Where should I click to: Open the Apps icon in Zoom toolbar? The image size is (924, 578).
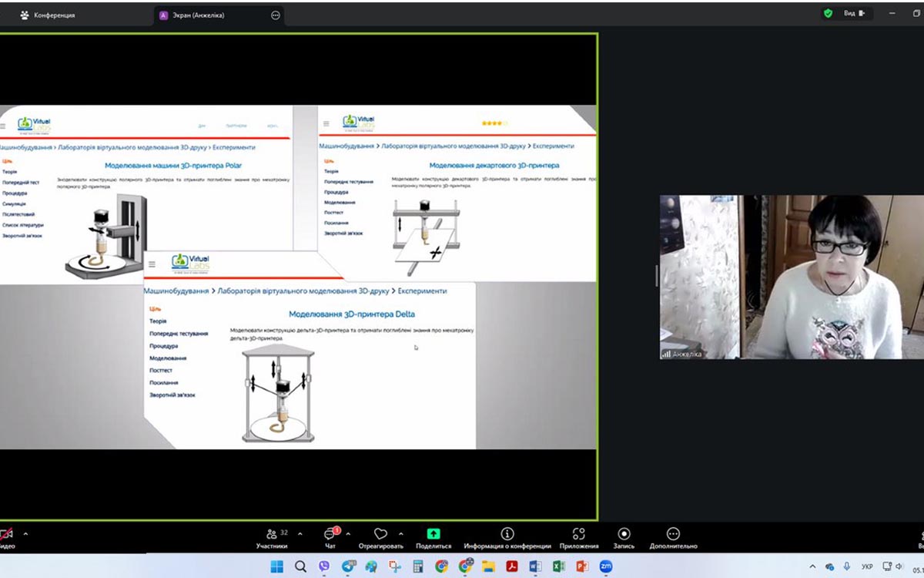pos(579,534)
